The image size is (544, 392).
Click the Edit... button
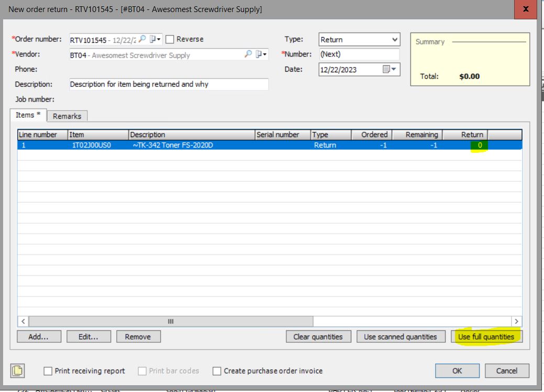(88, 337)
